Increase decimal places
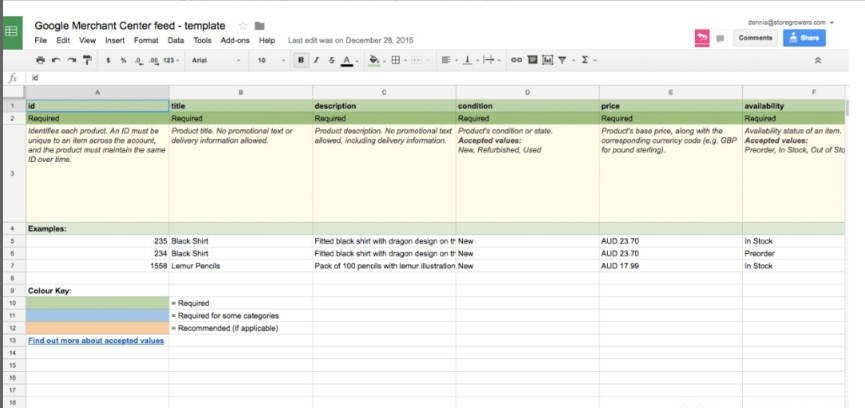Screen dimensions: 865x408 pos(154,60)
